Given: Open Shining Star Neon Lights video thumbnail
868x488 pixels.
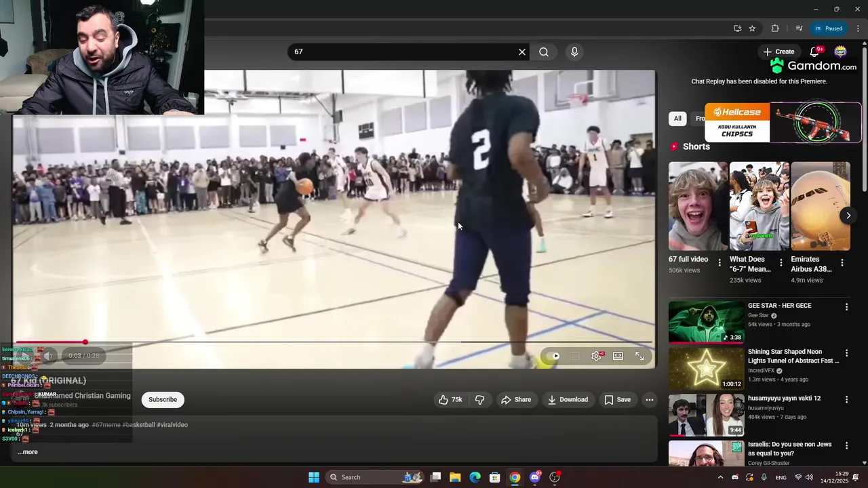Looking at the screenshot, I should (x=707, y=368).
